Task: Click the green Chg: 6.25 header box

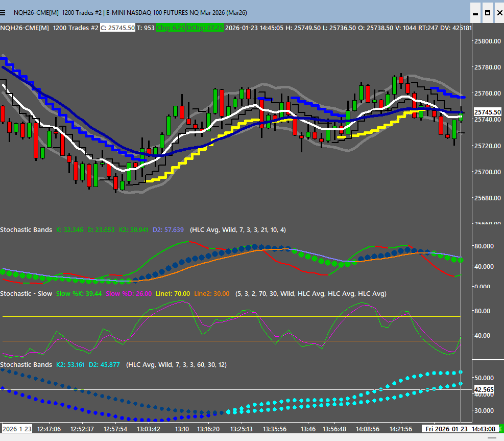Action: coord(171,28)
